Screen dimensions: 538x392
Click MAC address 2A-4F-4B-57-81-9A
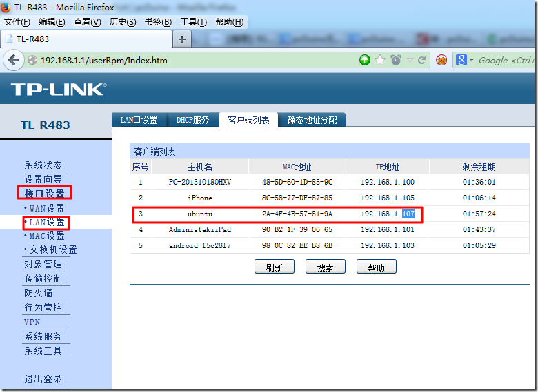(297, 214)
